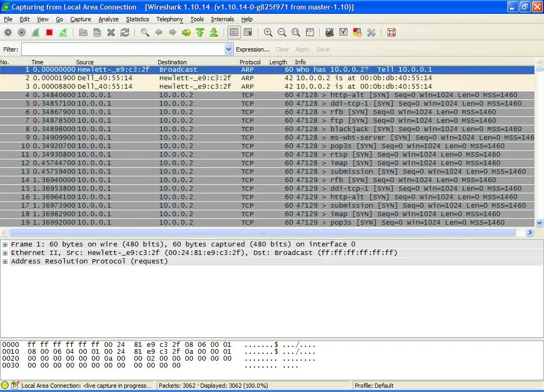Expand the Address Resolution Protocol node
Screen dimensions: 544x392
pos(5,261)
